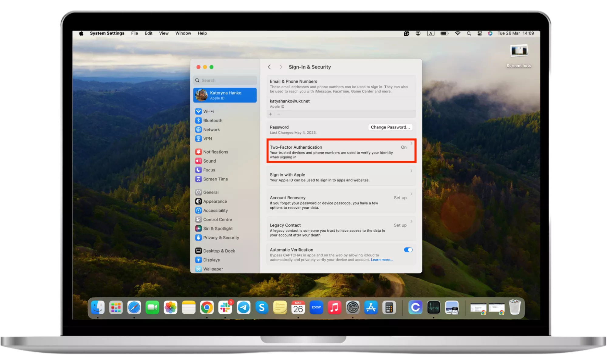The width and height of the screenshot is (607, 364).
Task: Select Siri & Spotlight in sidebar
Action: tap(217, 228)
